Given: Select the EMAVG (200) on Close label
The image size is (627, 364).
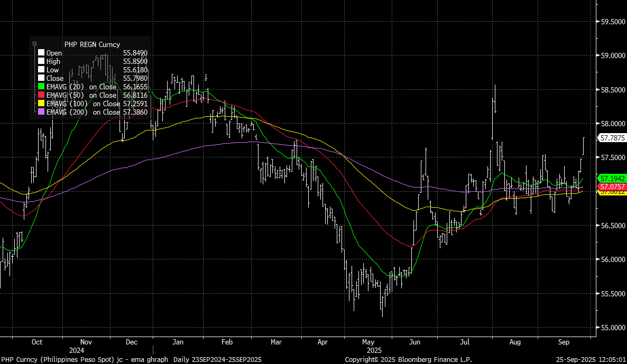Looking at the screenshot, I should [83, 112].
